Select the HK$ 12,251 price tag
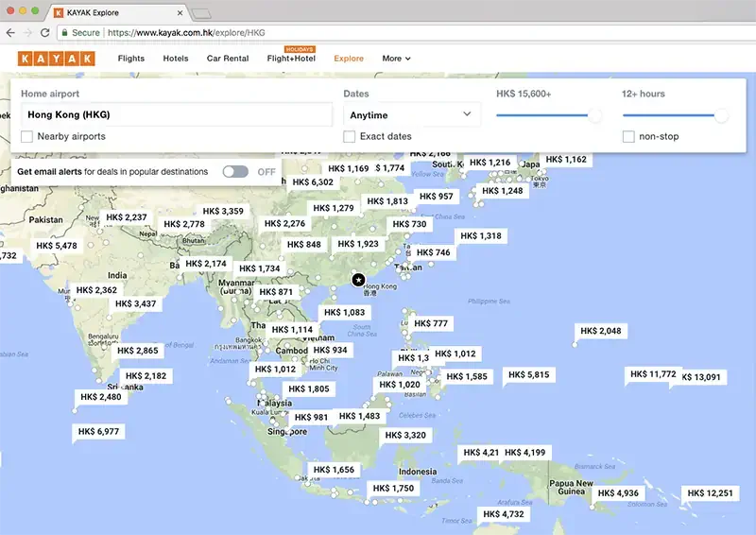The width and height of the screenshot is (756, 535). pos(710,493)
